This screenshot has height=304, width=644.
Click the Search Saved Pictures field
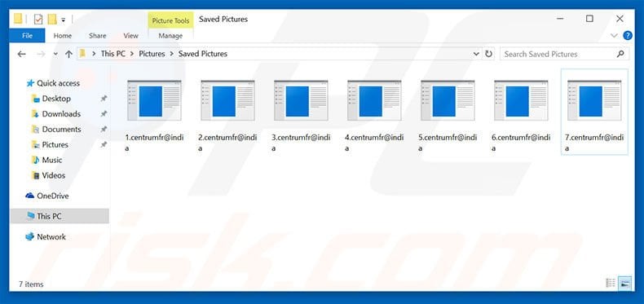point(558,54)
